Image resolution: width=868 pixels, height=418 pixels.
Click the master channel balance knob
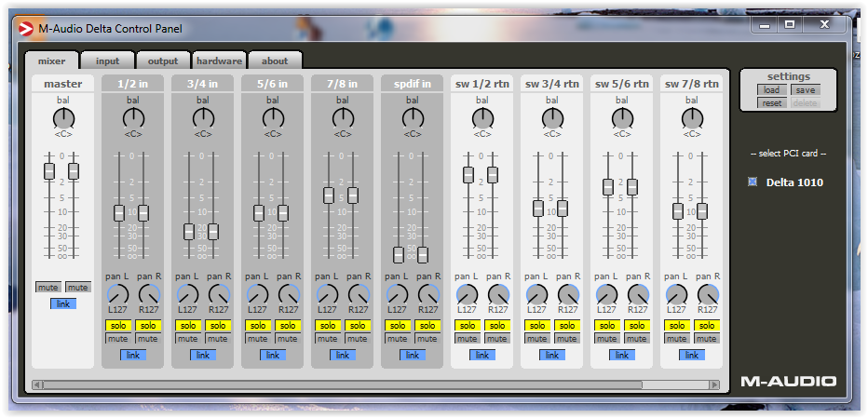click(x=63, y=118)
